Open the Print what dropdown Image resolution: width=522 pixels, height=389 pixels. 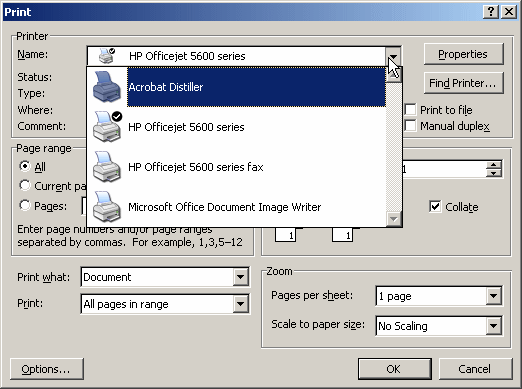coord(240,277)
